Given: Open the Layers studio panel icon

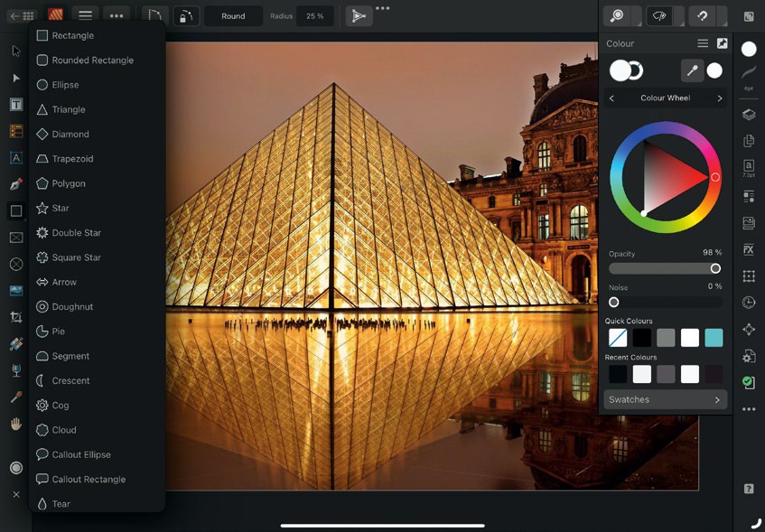Looking at the screenshot, I should [x=749, y=115].
